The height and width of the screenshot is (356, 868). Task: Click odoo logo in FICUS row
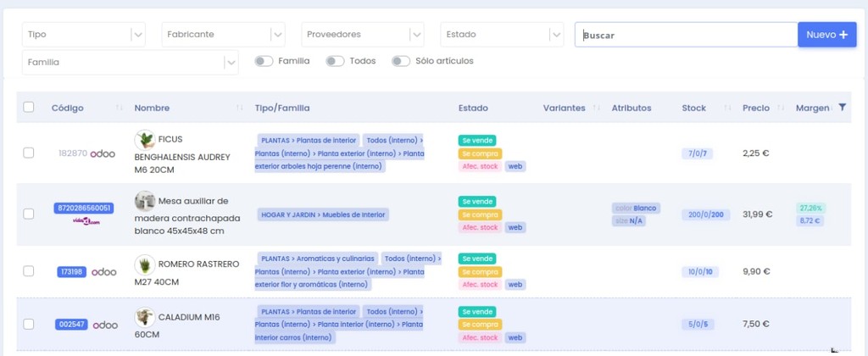(x=103, y=153)
